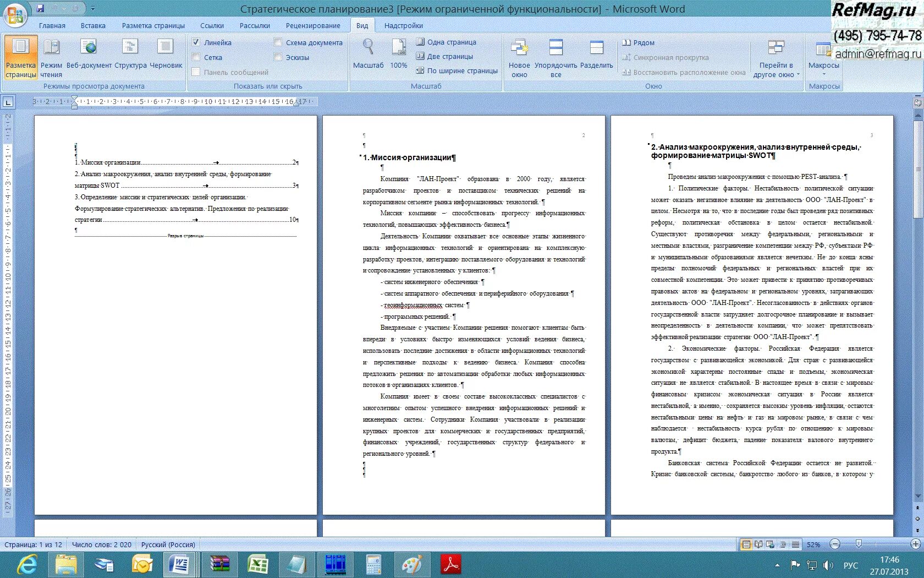The height and width of the screenshot is (578, 924).
Task: Open File Explorer from taskbar
Action: pyautogui.click(x=66, y=565)
